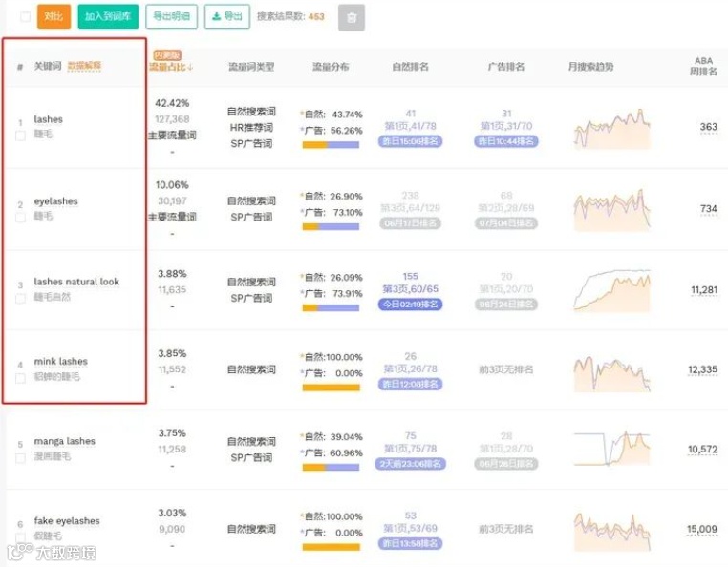Click 06月17日排名 badge for eyelashes

(x=410, y=223)
